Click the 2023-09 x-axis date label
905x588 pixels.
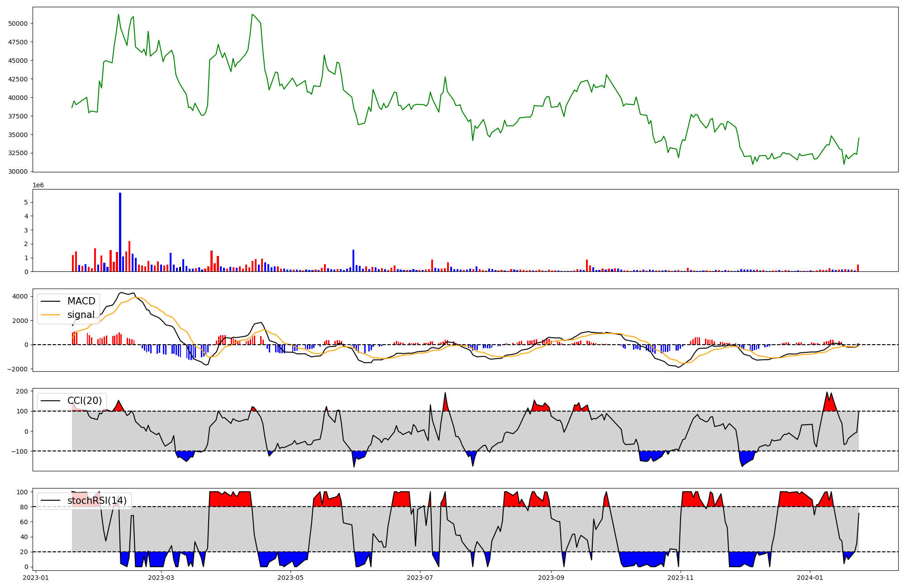(551, 578)
